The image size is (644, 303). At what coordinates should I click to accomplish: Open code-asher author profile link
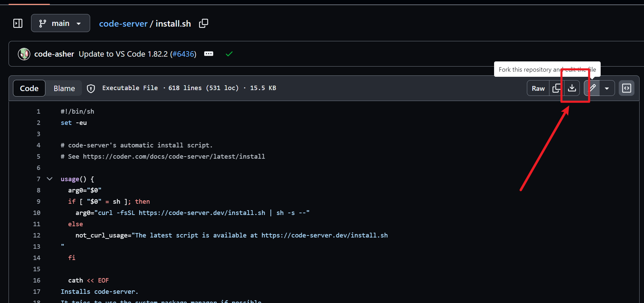(x=54, y=54)
